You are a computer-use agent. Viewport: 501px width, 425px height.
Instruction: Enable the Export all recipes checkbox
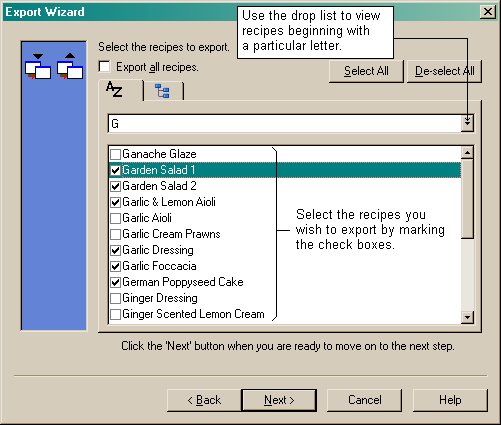pos(104,66)
